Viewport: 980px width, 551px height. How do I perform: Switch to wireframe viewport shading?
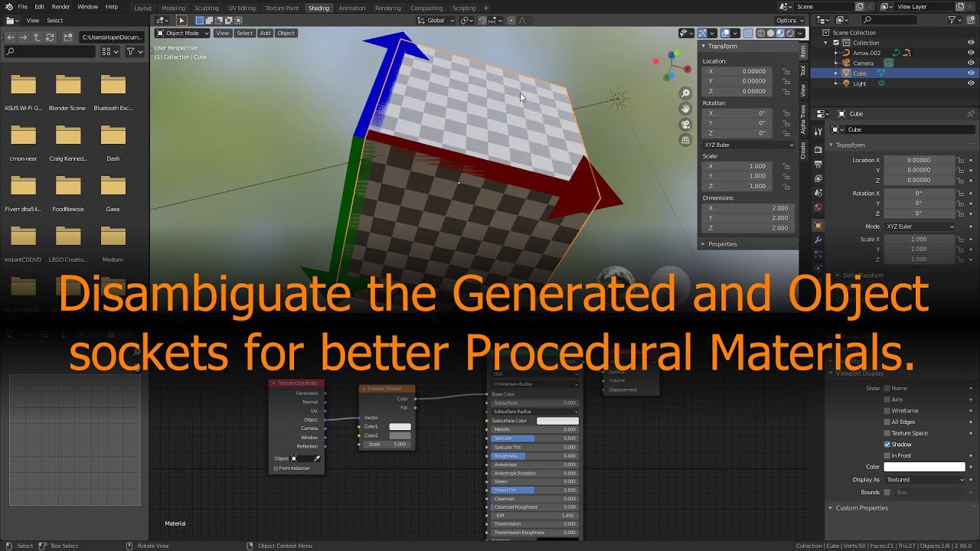click(x=761, y=33)
